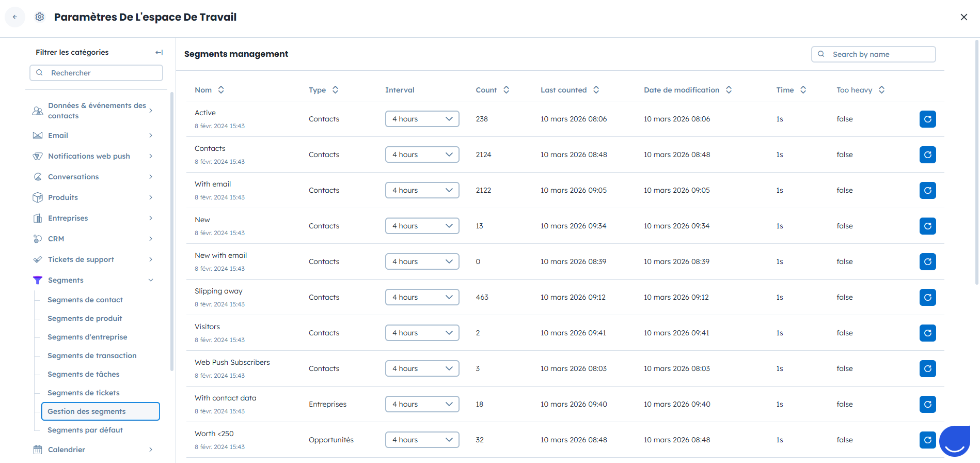Go to Segments par défaut
The height and width of the screenshot is (463, 980).
pyautogui.click(x=85, y=430)
